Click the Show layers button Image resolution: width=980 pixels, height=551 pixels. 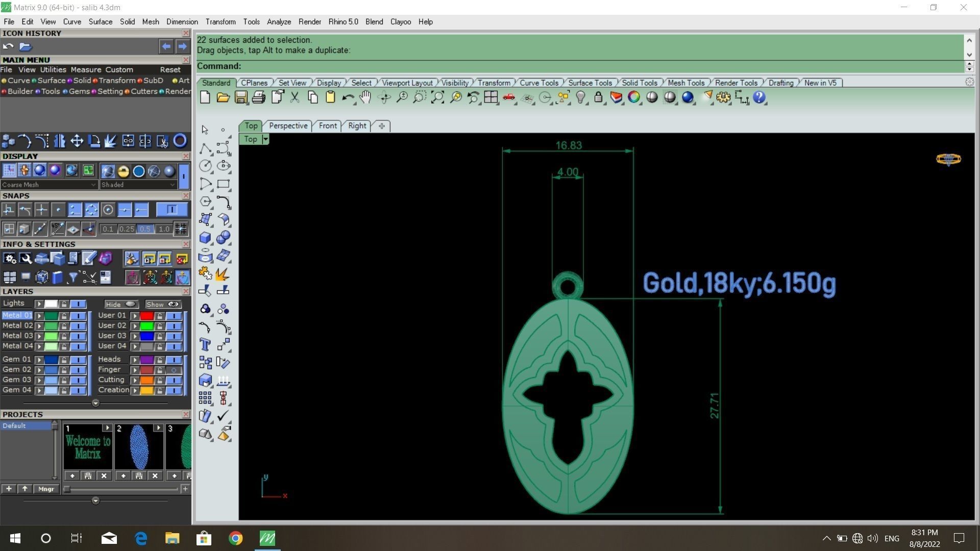[163, 304]
